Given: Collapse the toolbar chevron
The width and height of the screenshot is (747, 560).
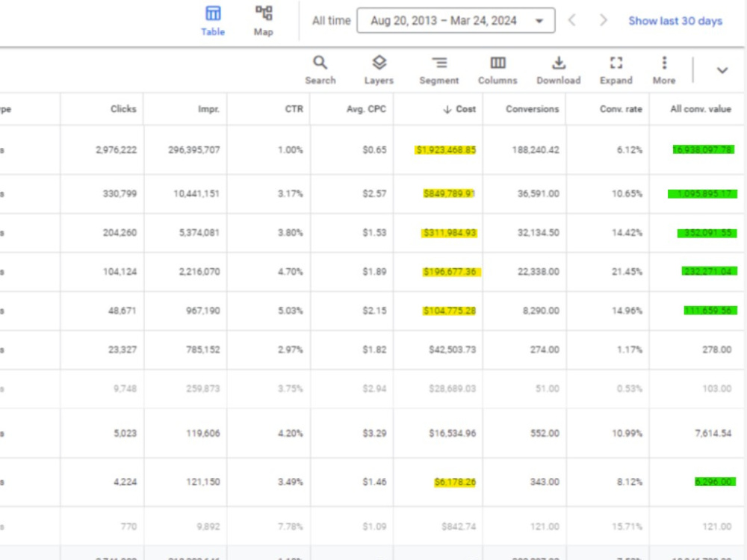Looking at the screenshot, I should 722,70.
